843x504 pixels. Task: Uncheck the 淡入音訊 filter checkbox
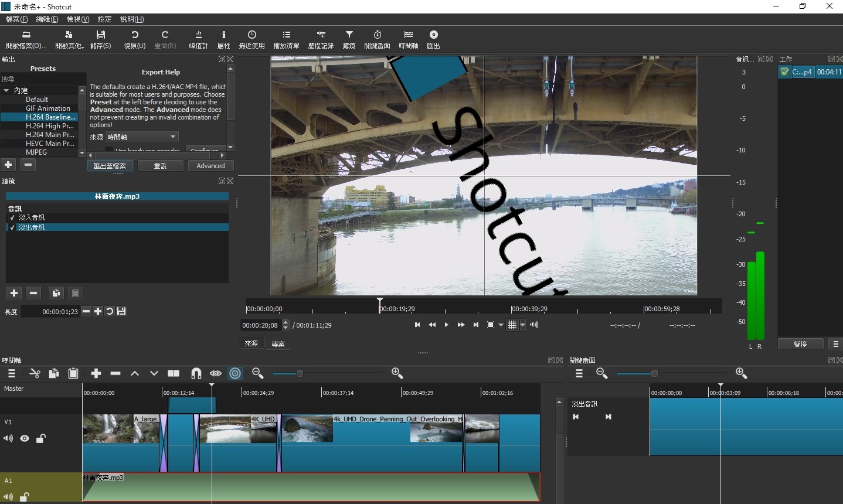point(12,217)
